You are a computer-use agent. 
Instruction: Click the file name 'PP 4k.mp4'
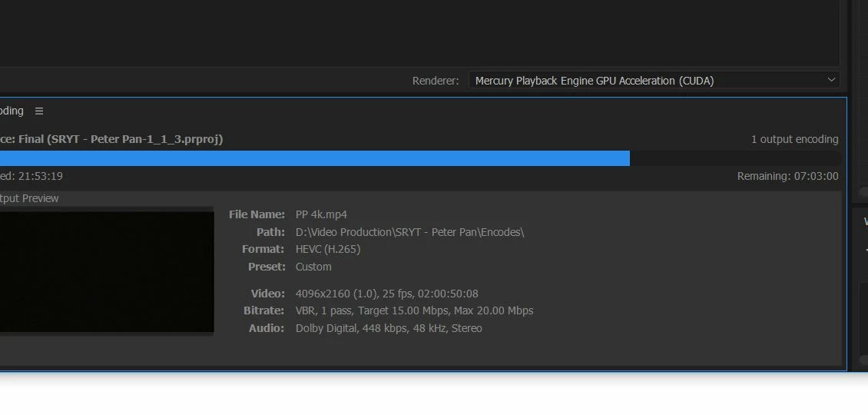(x=321, y=214)
